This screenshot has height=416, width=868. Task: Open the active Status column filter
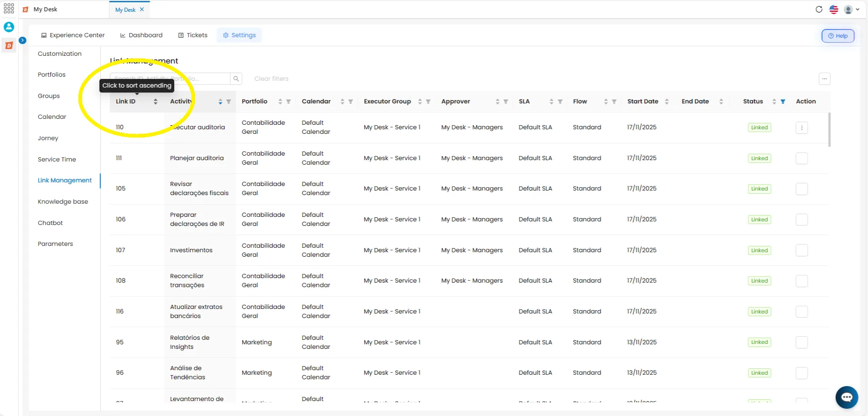pyautogui.click(x=783, y=102)
